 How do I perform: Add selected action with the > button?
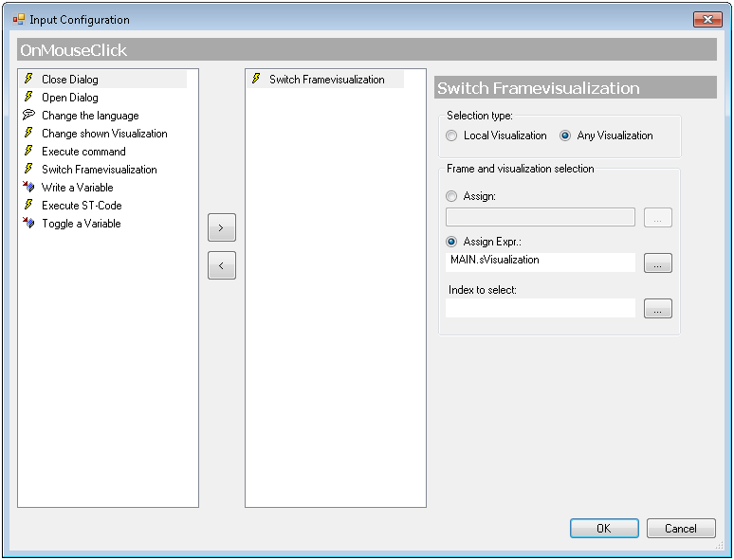(222, 227)
